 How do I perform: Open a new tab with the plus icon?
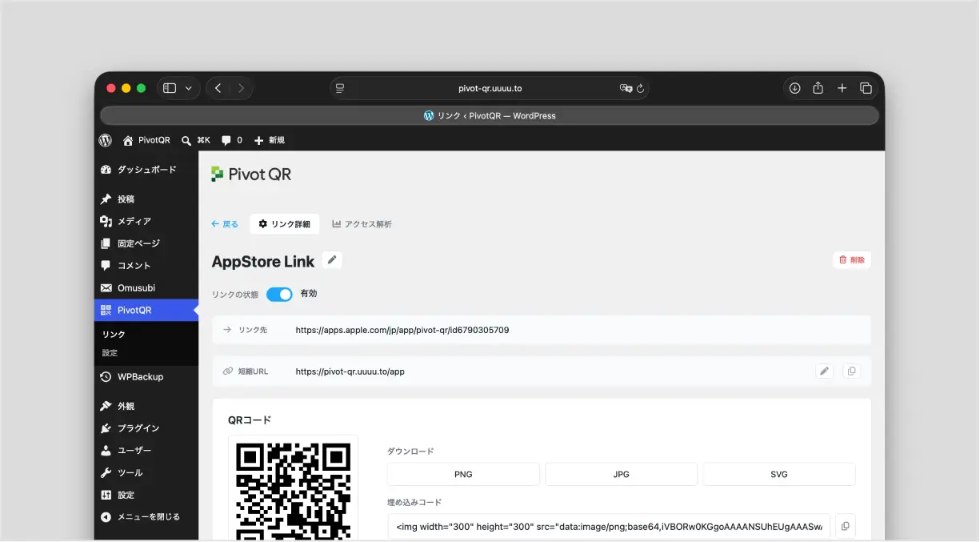tap(842, 88)
